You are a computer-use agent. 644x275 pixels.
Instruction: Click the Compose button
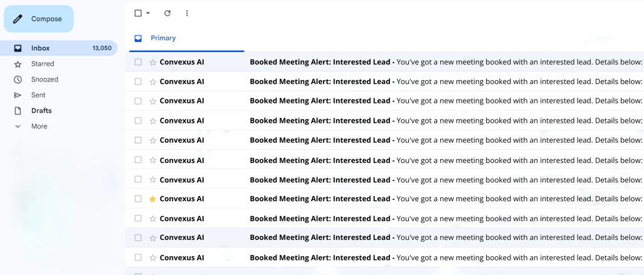coord(39,19)
